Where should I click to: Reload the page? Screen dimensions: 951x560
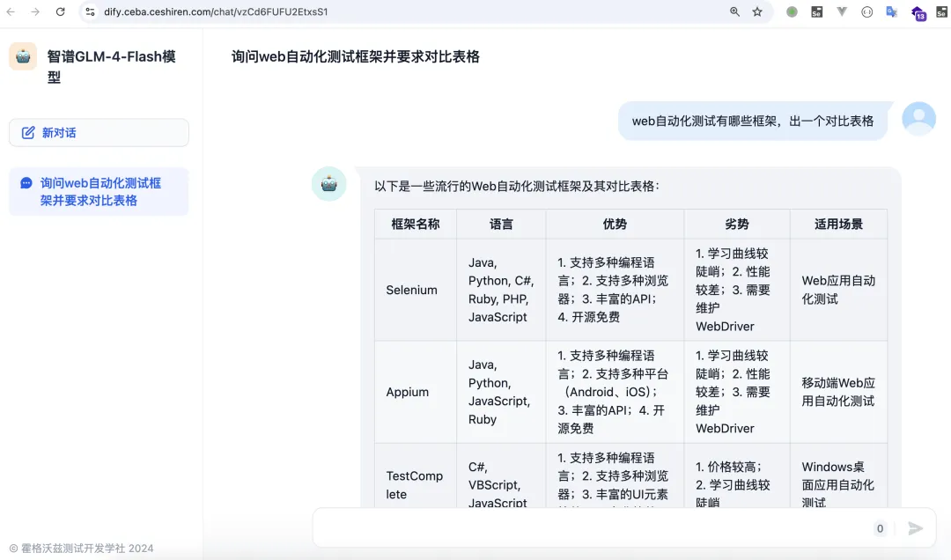pyautogui.click(x=60, y=11)
